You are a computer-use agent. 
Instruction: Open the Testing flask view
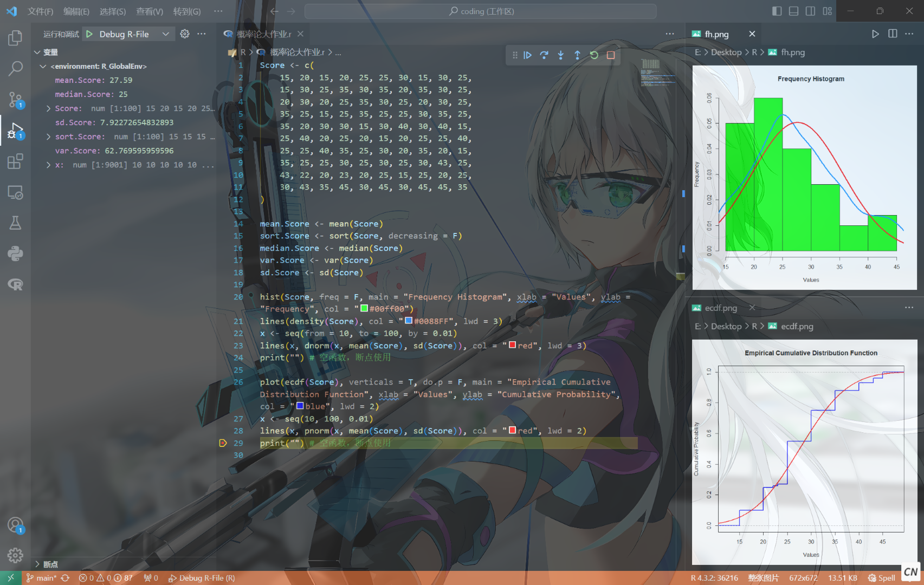[x=15, y=223]
